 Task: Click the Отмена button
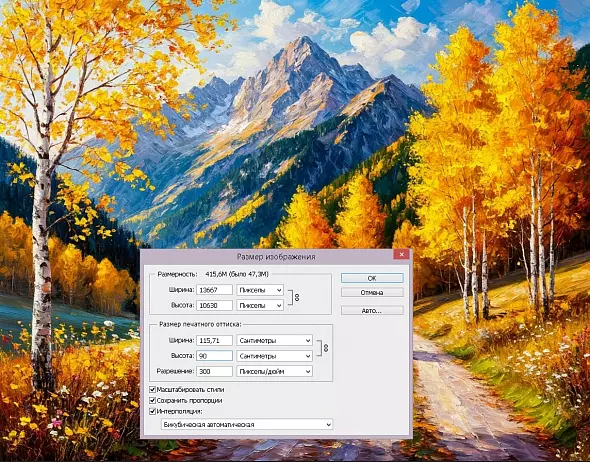(x=372, y=292)
